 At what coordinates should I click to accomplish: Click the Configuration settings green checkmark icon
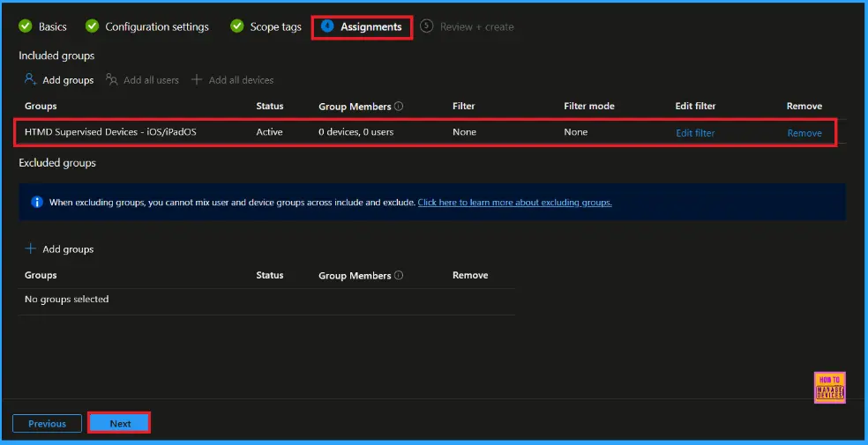[92, 26]
